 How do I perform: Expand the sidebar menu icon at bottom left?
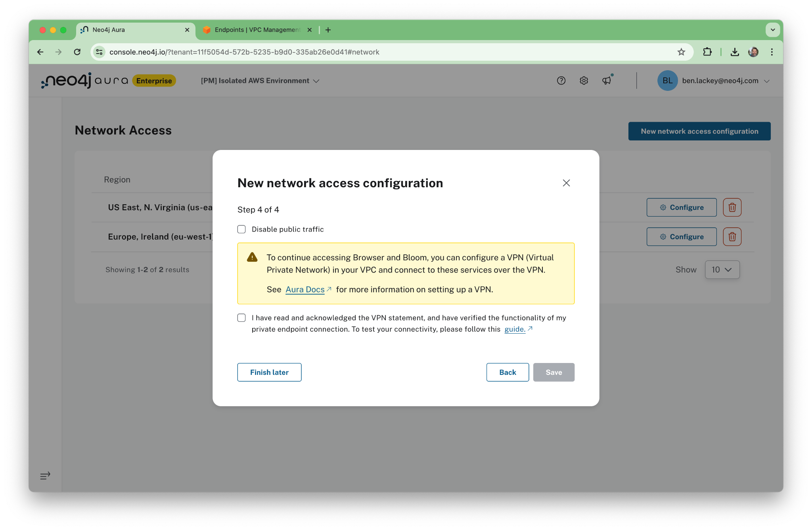coord(45,475)
